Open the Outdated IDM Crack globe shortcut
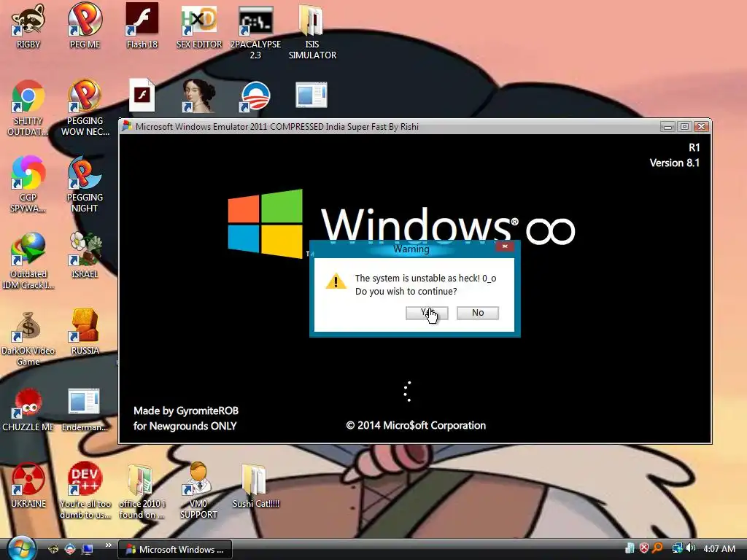Image resolution: width=747 pixels, height=560 pixels. click(28, 262)
